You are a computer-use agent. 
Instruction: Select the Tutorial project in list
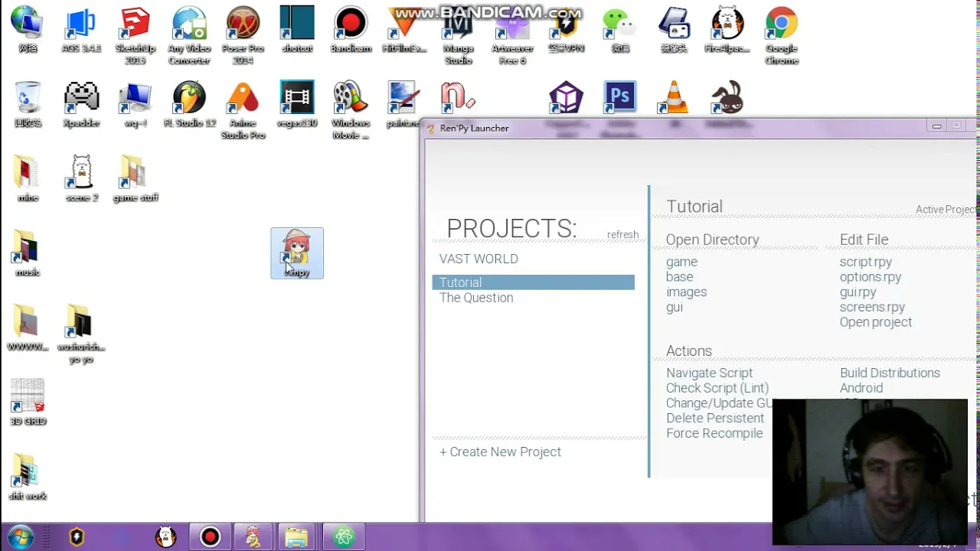533,282
